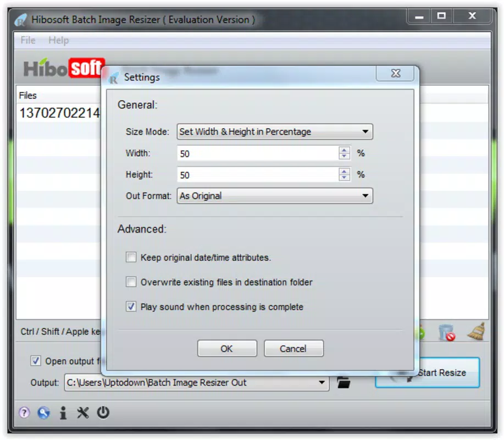Viewport: 504px width, 440px height.
Task: Open settings via crossed tools icon
Action: coord(83,413)
